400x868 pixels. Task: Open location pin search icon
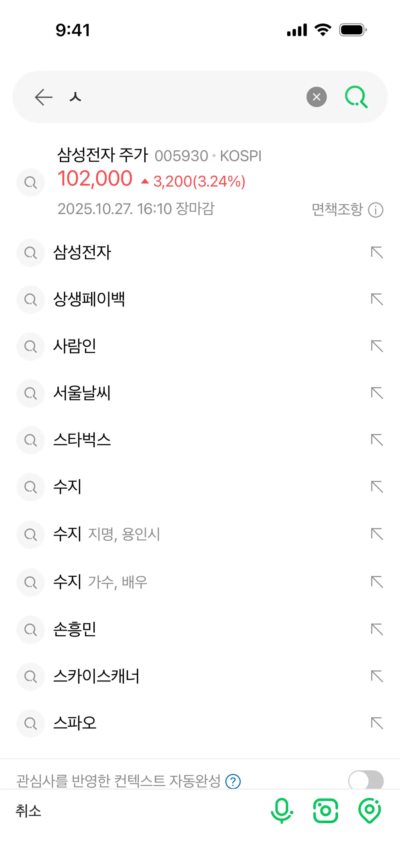point(369,811)
